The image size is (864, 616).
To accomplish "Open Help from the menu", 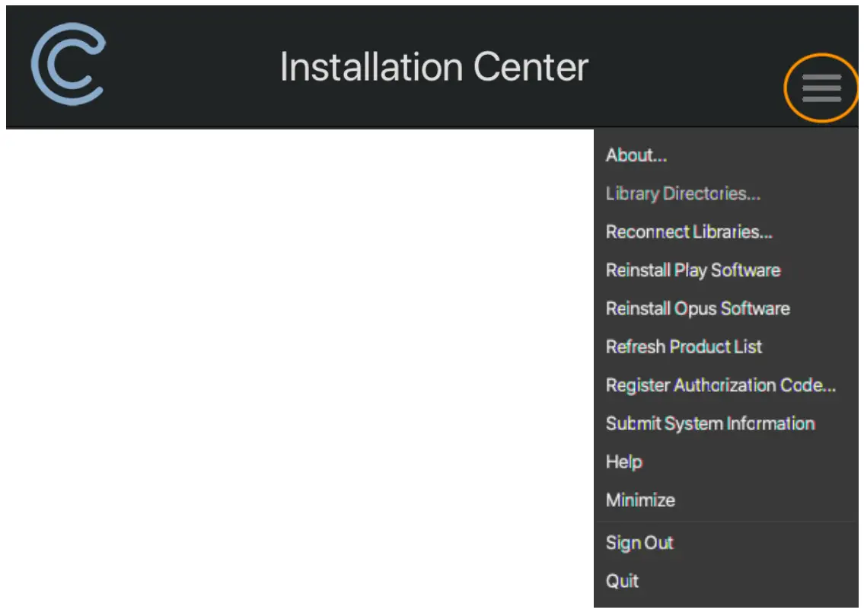I will [623, 462].
